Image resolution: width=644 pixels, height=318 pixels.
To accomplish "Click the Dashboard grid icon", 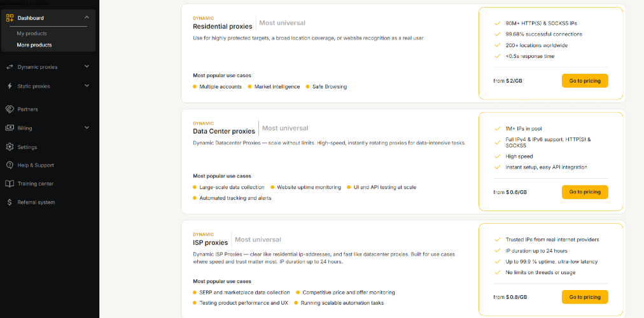I will pyautogui.click(x=10, y=18).
